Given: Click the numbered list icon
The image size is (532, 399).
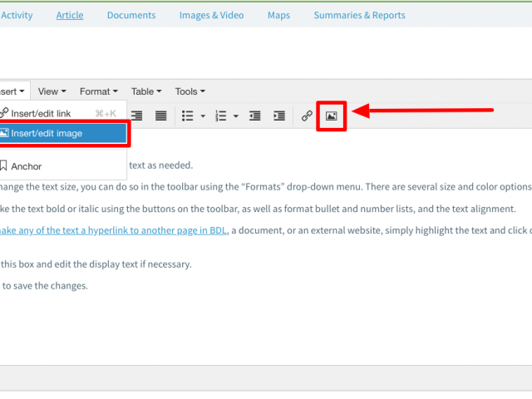Looking at the screenshot, I should 221,116.
